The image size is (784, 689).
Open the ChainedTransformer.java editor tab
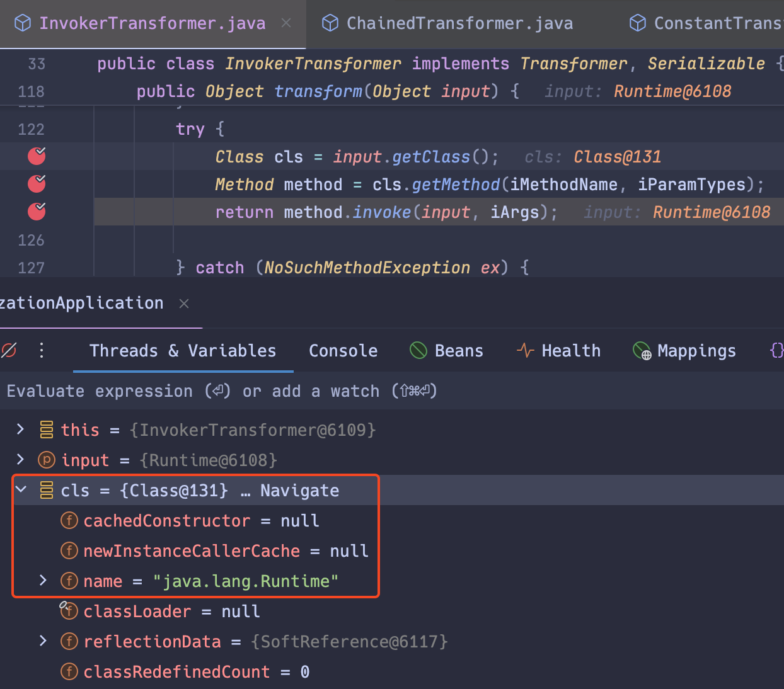click(x=459, y=23)
